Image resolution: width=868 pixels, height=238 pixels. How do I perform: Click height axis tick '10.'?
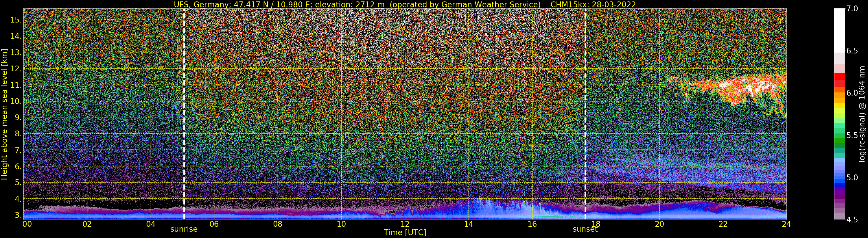tap(16, 101)
